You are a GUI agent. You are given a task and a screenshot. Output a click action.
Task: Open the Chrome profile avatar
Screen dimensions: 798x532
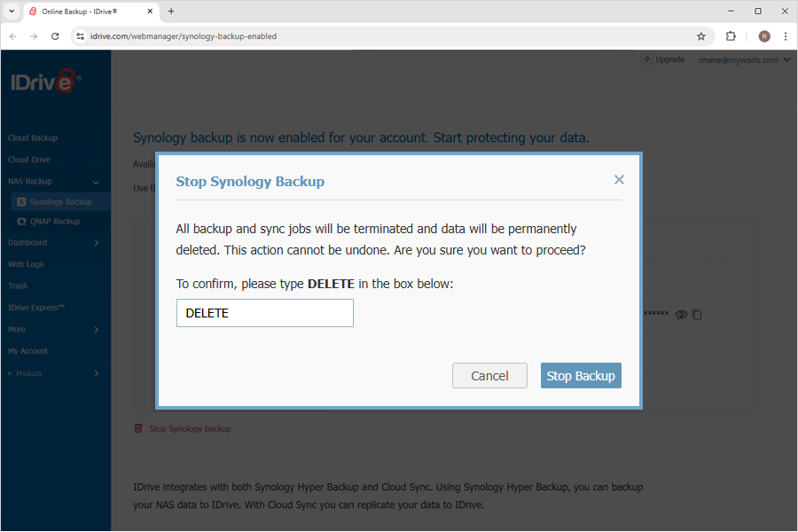tap(764, 36)
